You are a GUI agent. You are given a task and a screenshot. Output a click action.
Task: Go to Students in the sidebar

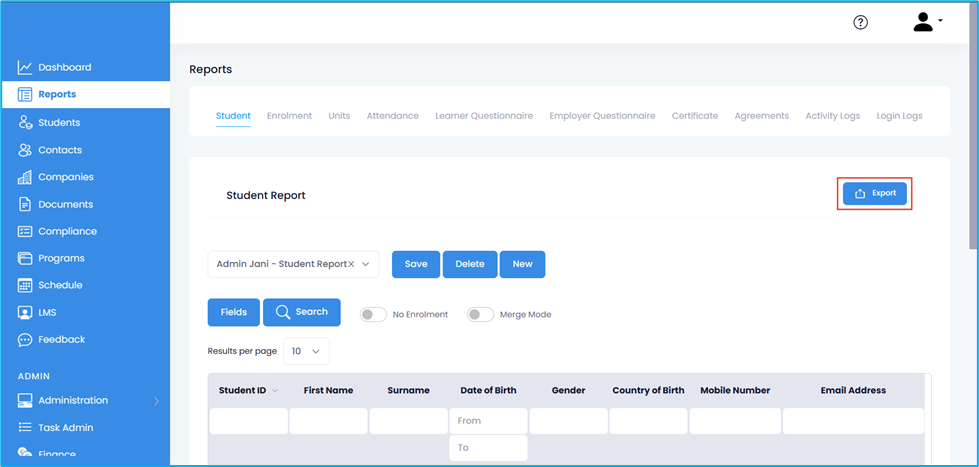point(59,123)
